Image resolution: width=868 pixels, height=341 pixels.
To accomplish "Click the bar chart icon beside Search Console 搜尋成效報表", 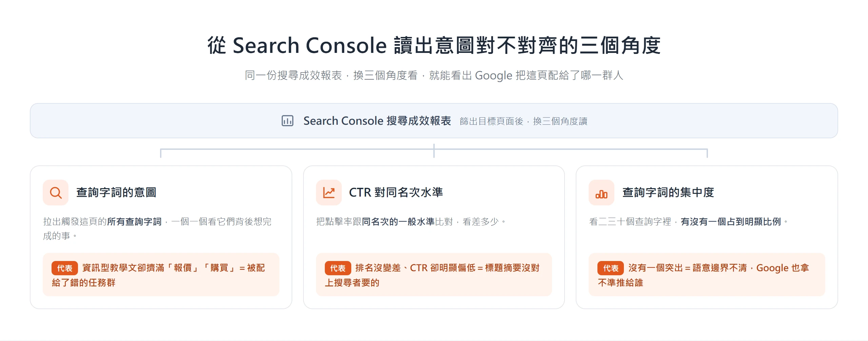I will [288, 121].
